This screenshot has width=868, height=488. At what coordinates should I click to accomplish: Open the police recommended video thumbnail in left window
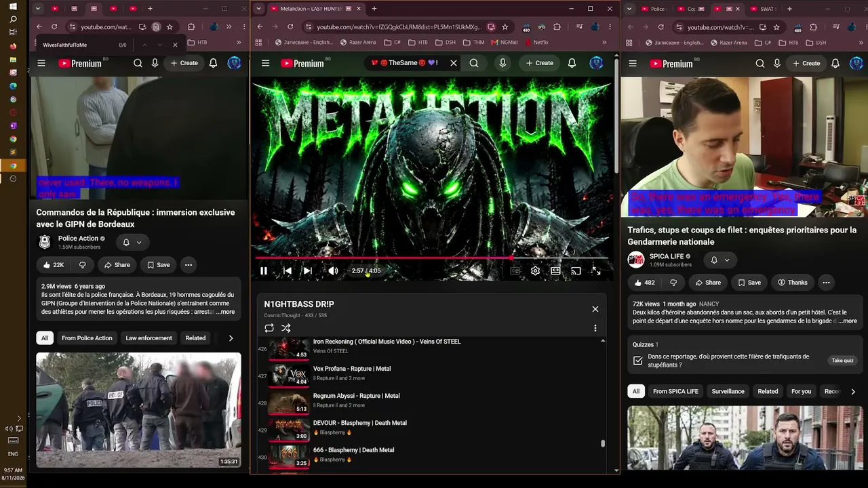click(x=138, y=410)
